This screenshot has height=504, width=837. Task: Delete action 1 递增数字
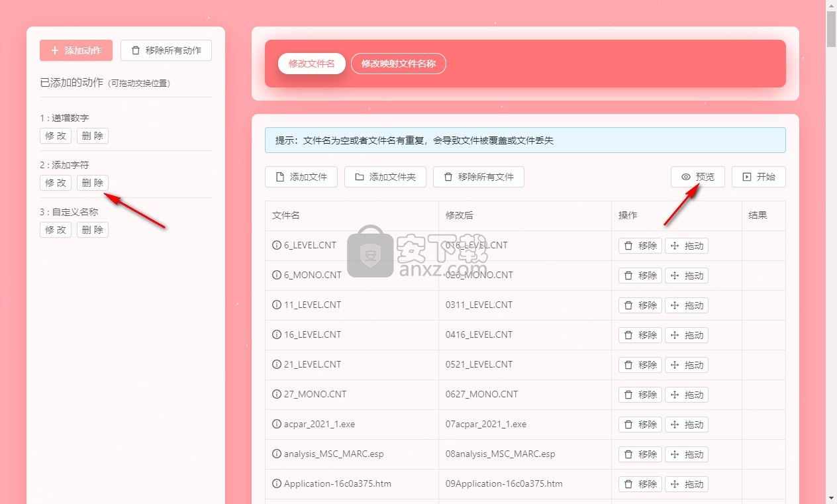93,136
